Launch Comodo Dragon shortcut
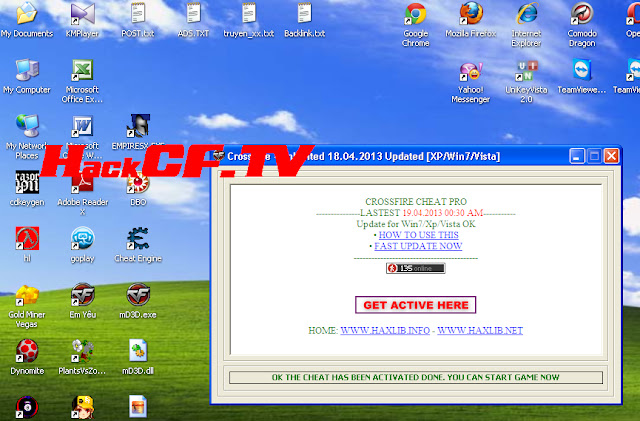640x421 pixels. [x=582, y=25]
